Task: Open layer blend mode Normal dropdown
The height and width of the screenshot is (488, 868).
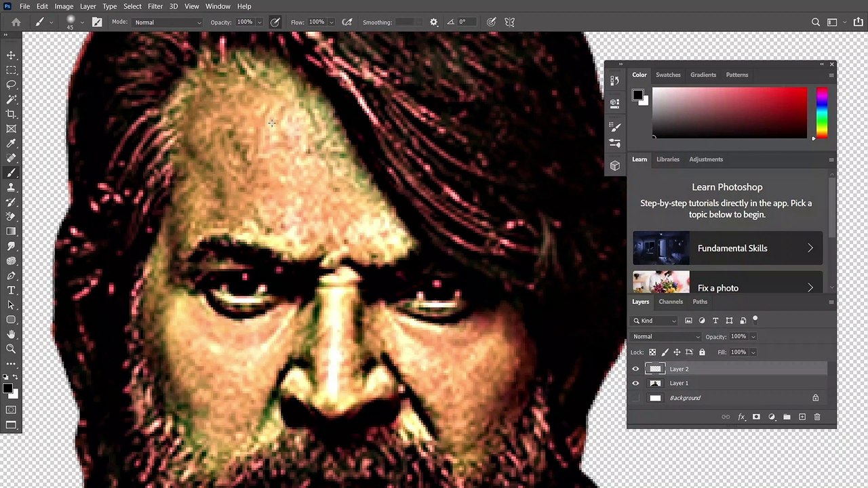Action: pos(666,337)
